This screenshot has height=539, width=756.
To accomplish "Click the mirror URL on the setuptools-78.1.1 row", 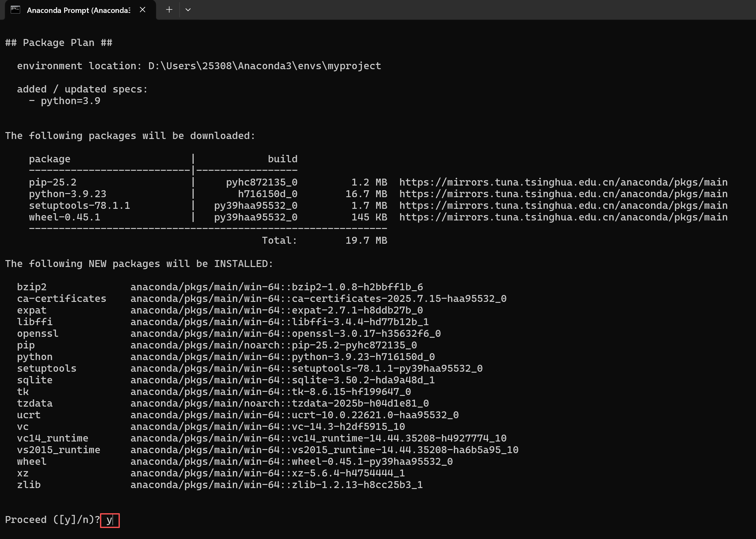I will coord(563,205).
